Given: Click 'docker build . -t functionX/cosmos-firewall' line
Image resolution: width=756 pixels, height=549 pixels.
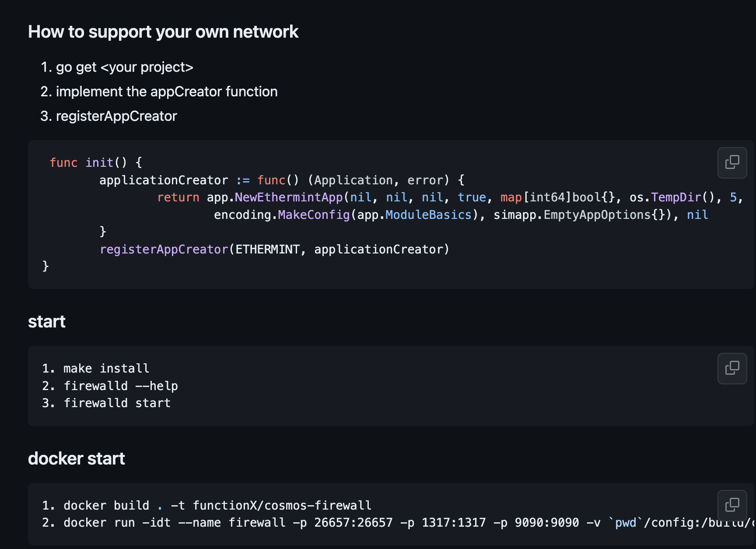Looking at the screenshot, I should click(x=217, y=506).
